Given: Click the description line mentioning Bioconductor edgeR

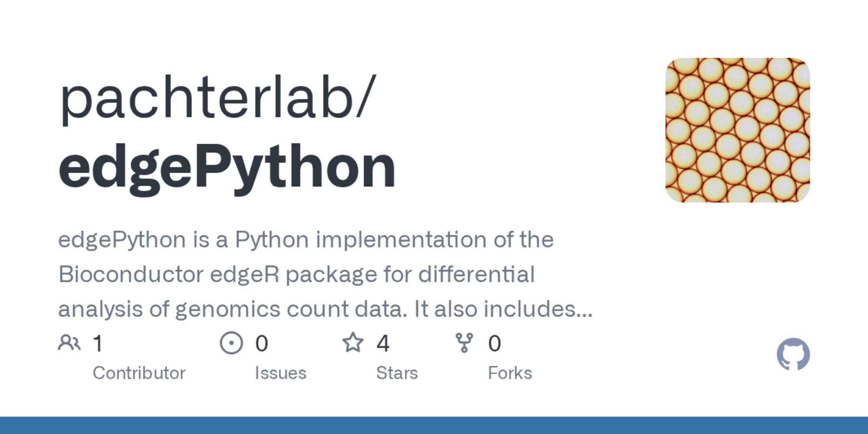Looking at the screenshot, I should (296, 274).
